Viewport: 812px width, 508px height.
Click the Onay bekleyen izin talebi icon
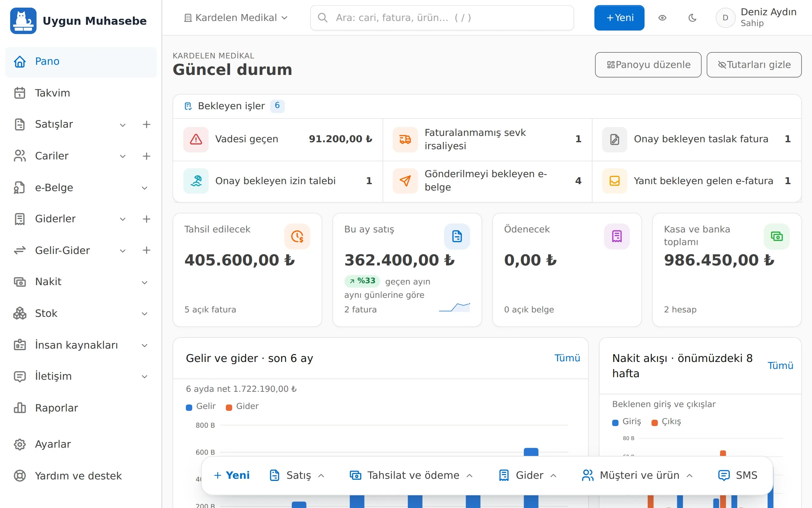coord(196,181)
